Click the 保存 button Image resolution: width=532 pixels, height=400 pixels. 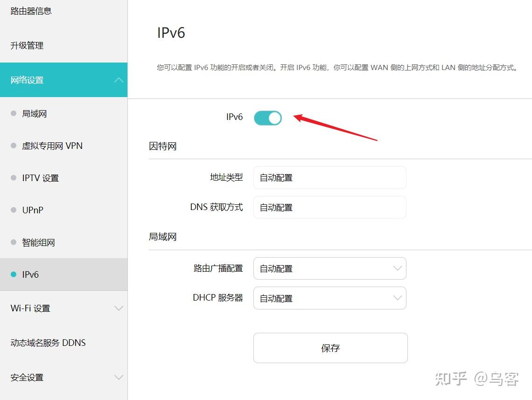330,348
